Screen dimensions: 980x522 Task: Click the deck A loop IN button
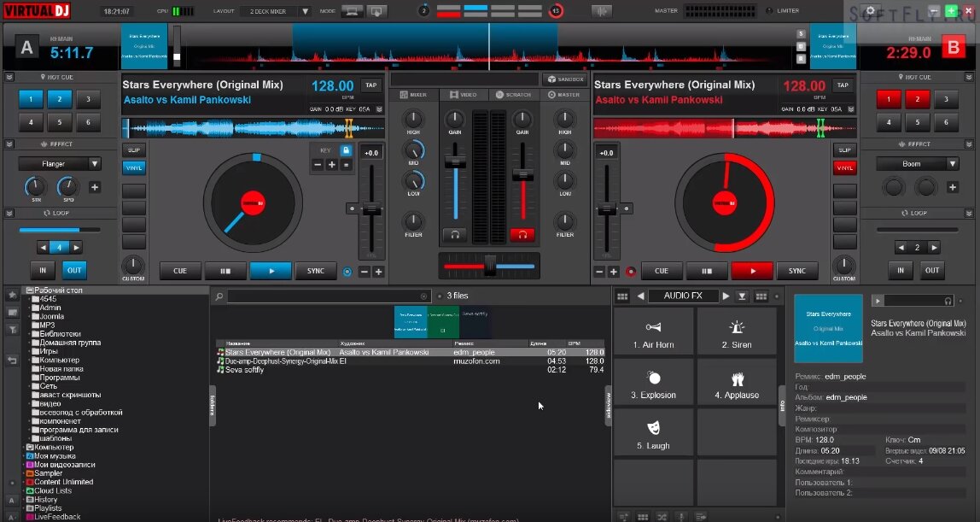pyautogui.click(x=43, y=271)
